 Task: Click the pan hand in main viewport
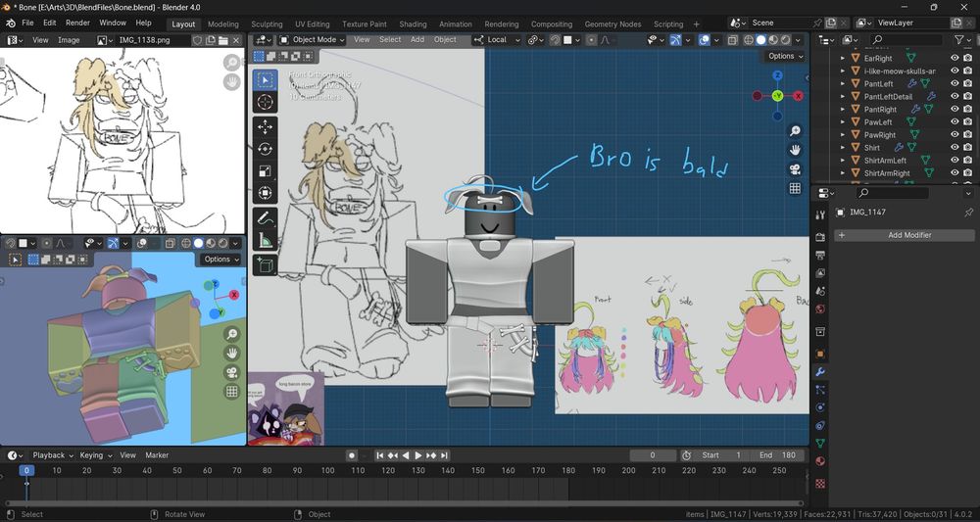[795, 150]
